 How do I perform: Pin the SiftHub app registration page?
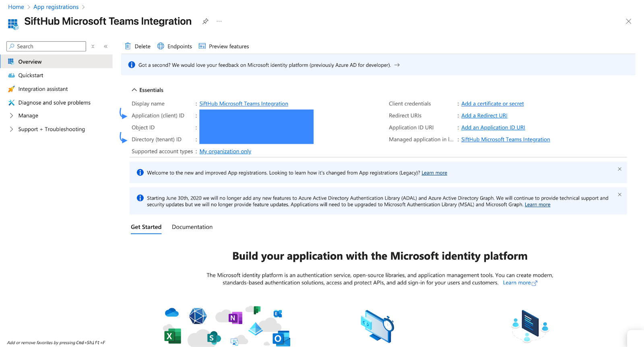205,21
